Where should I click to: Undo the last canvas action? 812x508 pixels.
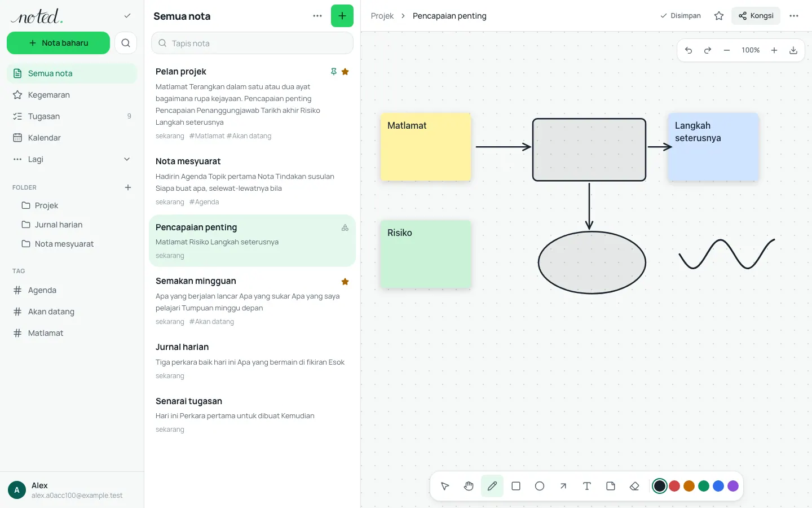(689, 50)
